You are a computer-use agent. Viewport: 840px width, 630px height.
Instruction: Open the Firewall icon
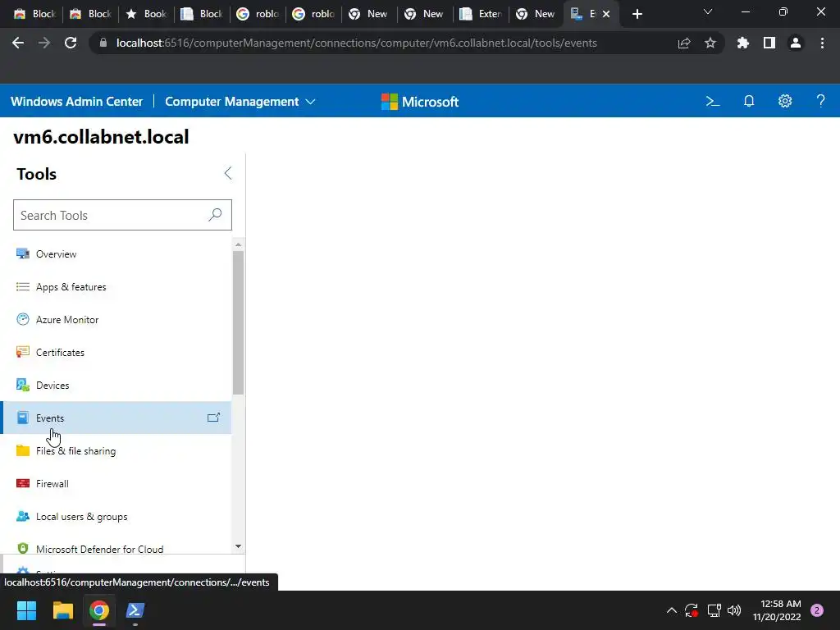[x=22, y=483]
